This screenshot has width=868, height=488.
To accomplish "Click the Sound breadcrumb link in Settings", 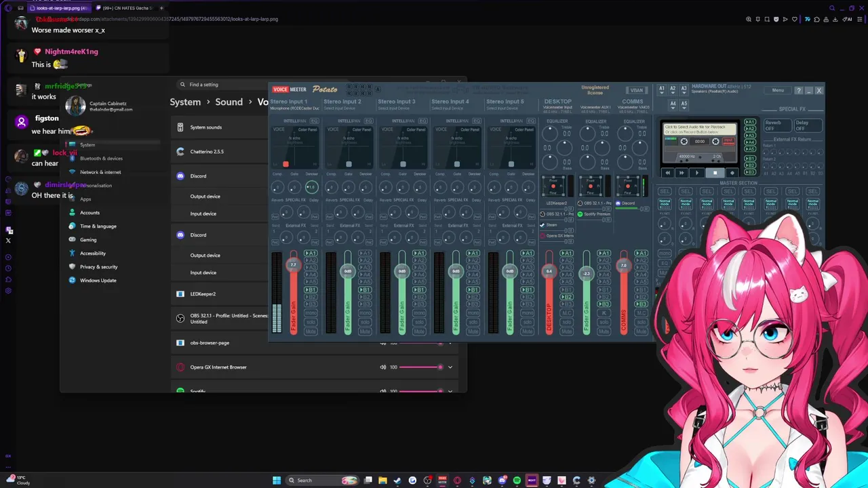I will click(x=229, y=102).
